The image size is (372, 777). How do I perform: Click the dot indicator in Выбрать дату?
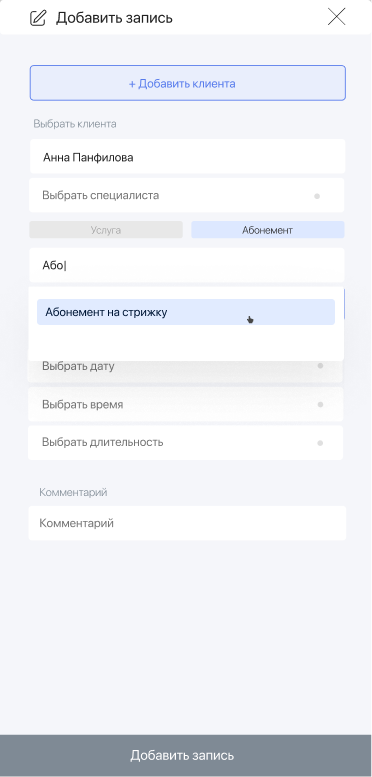(320, 366)
